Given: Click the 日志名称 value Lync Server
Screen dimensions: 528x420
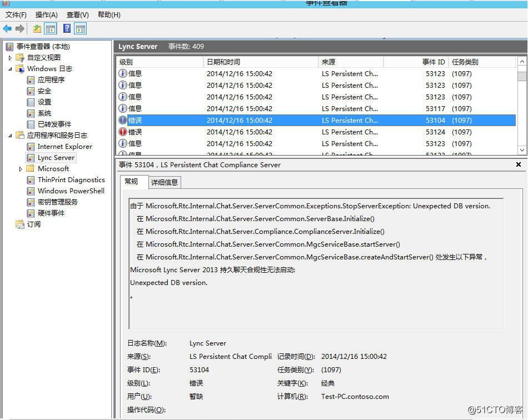Looking at the screenshot, I should click(x=207, y=343).
